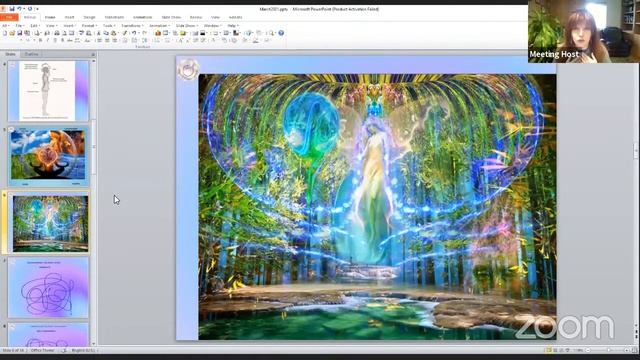Center align text
Screen dimensions: 640x360
(x=107, y=40)
